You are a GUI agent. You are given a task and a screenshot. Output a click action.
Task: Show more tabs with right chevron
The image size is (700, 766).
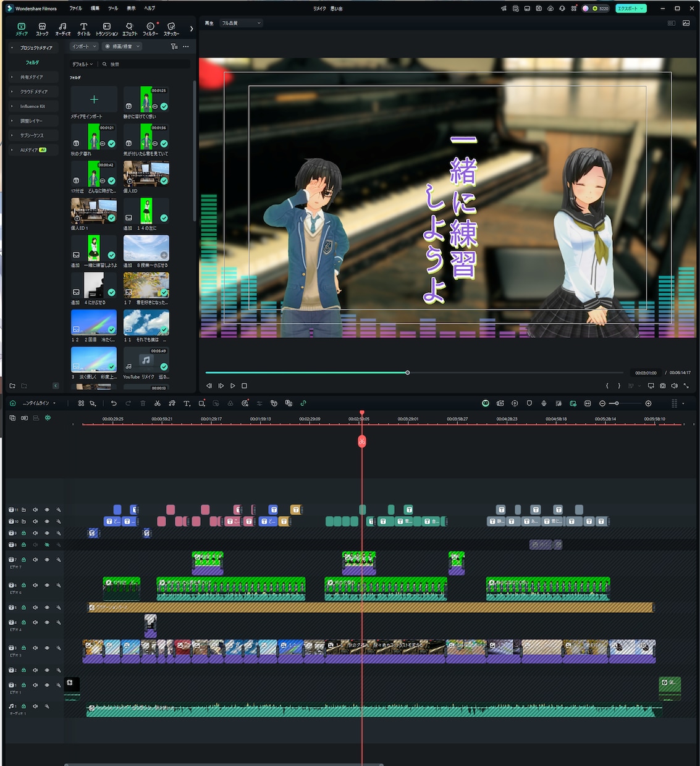[x=191, y=28]
